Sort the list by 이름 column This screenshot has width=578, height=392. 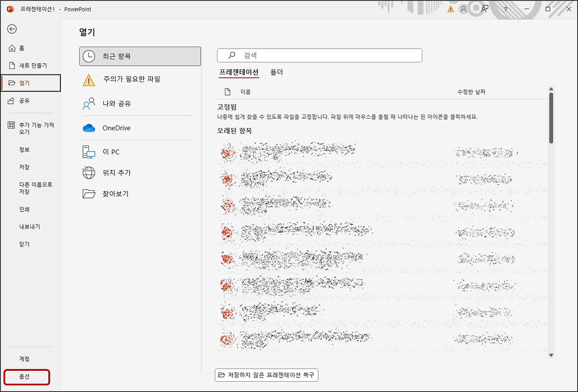[x=245, y=92]
